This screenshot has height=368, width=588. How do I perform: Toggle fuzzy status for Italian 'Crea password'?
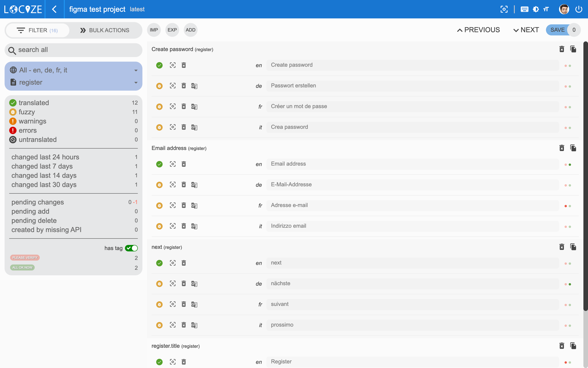pyautogui.click(x=159, y=127)
